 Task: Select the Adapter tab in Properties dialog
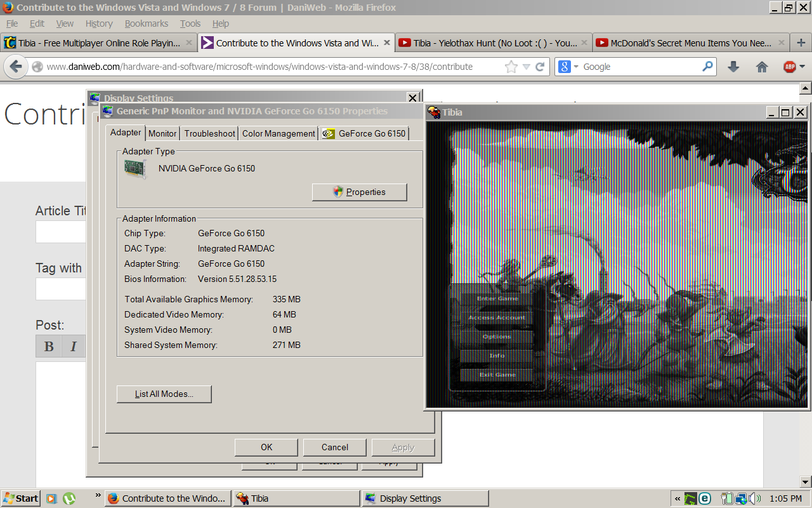tap(126, 132)
